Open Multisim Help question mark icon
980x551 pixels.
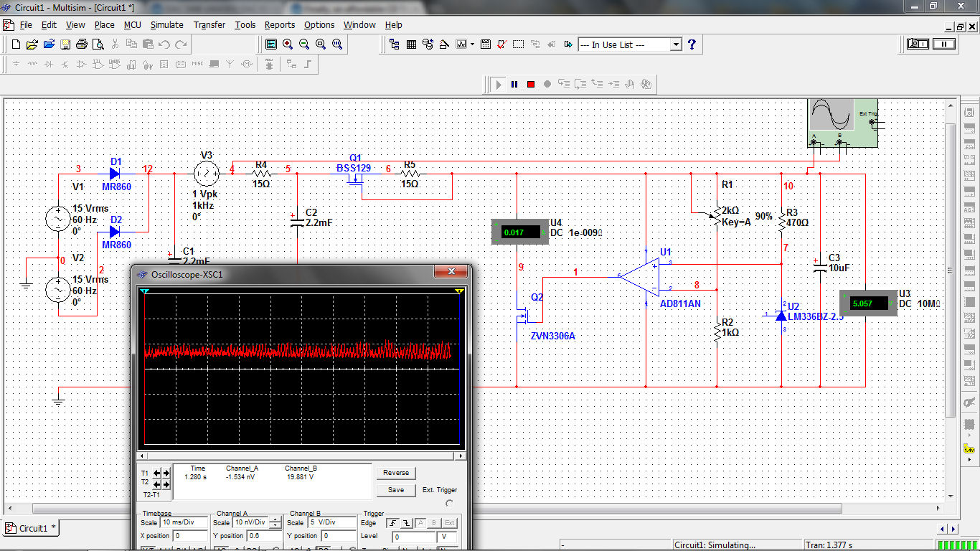click(692, 44)
